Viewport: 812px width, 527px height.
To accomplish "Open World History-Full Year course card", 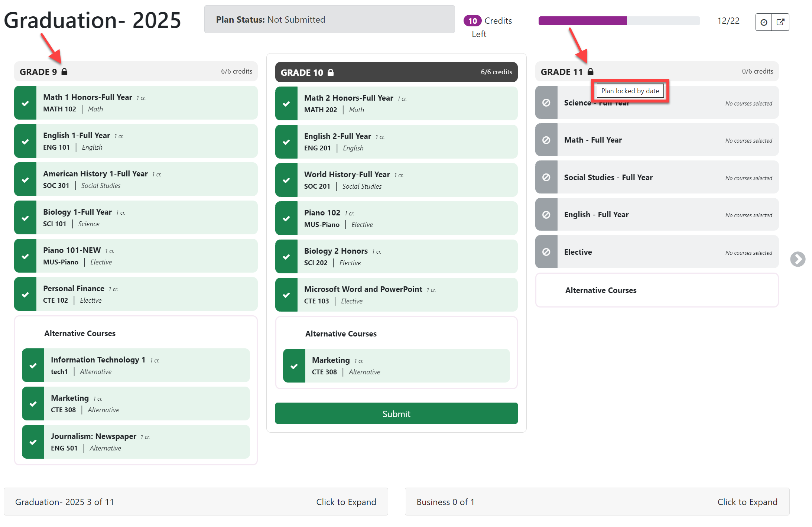I will tap(396, 180).
